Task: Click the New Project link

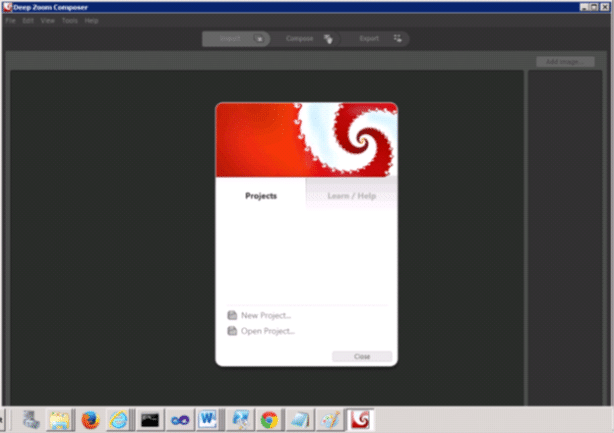Action: (266, 316)
